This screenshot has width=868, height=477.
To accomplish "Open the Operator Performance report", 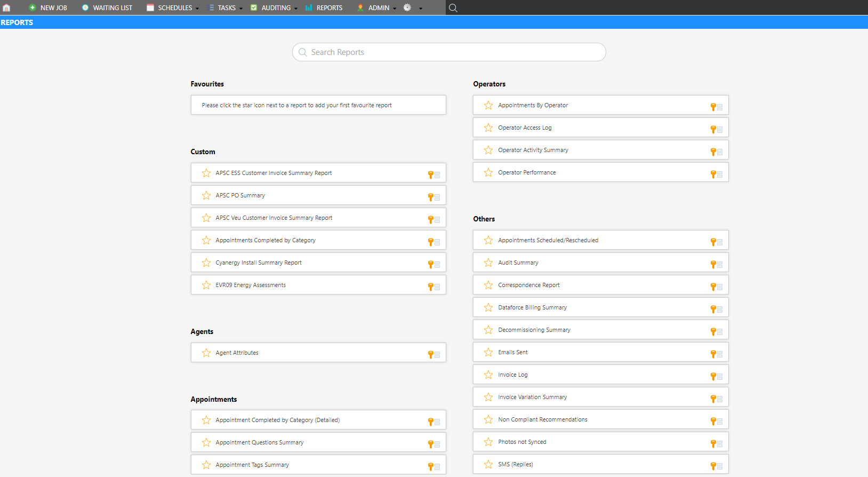I will click(527, 172).
